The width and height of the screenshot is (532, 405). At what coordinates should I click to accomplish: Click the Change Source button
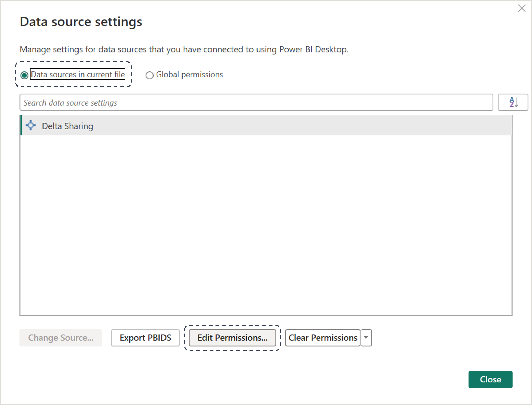pyautogui.click(x=60, y=338)
